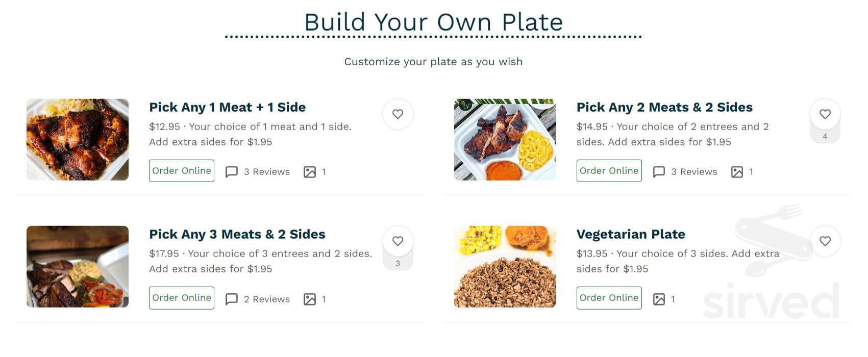Open review comments icon for 1 Meat + 1 Side
This screenshot has width=868, height=357.
232,172
